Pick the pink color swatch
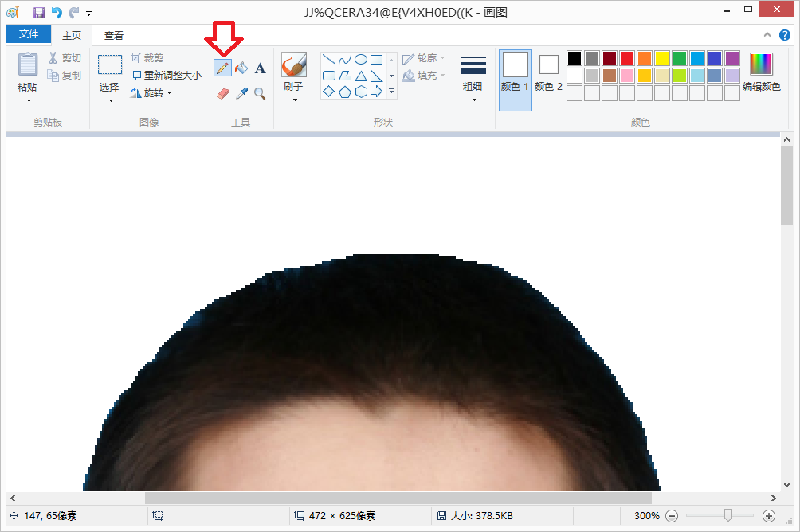 (627, 76)
